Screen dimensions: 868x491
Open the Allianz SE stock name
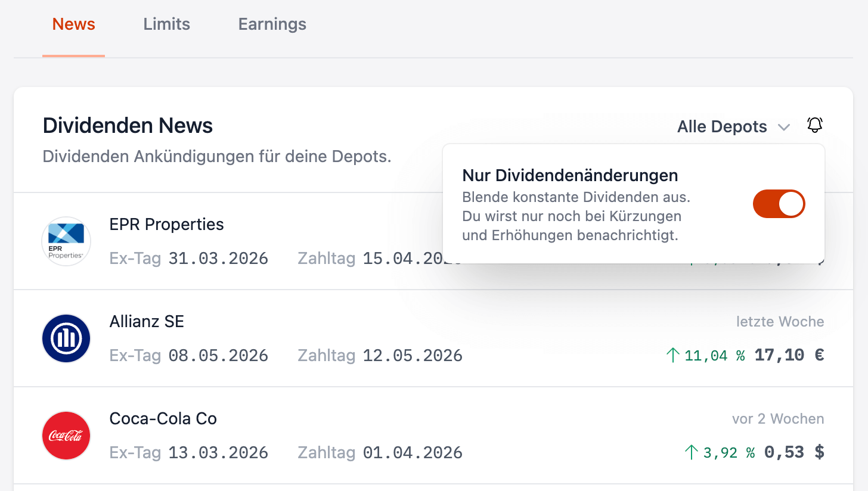[x=147, y=322]
